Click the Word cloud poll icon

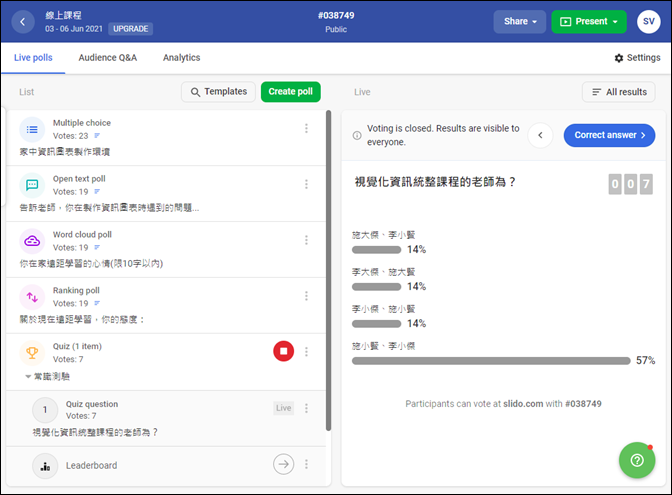32,241
